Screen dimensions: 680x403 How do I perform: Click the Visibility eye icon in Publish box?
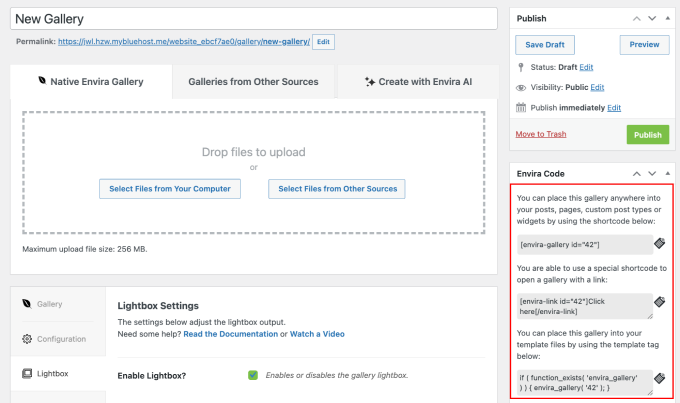pyautogui.click(x=522, y=87)
